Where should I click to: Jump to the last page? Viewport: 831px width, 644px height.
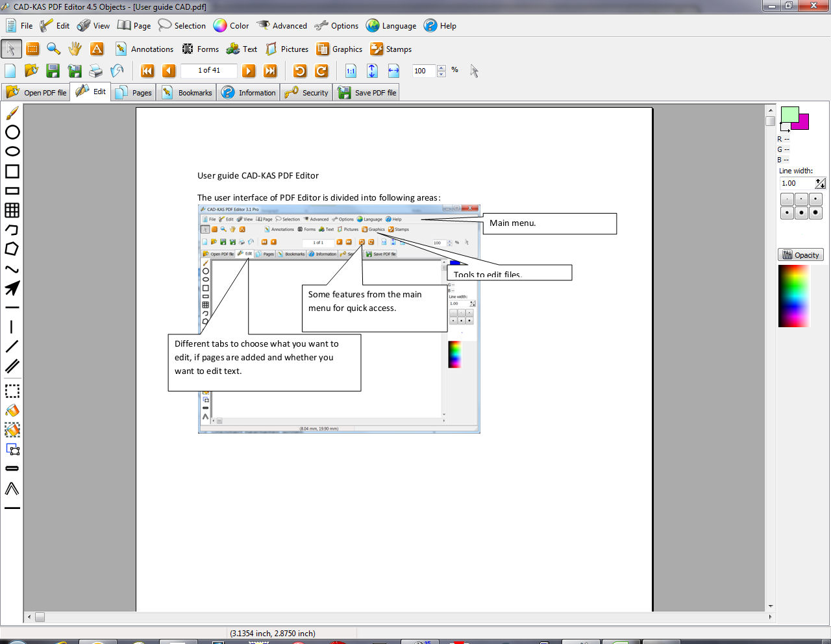271,71
